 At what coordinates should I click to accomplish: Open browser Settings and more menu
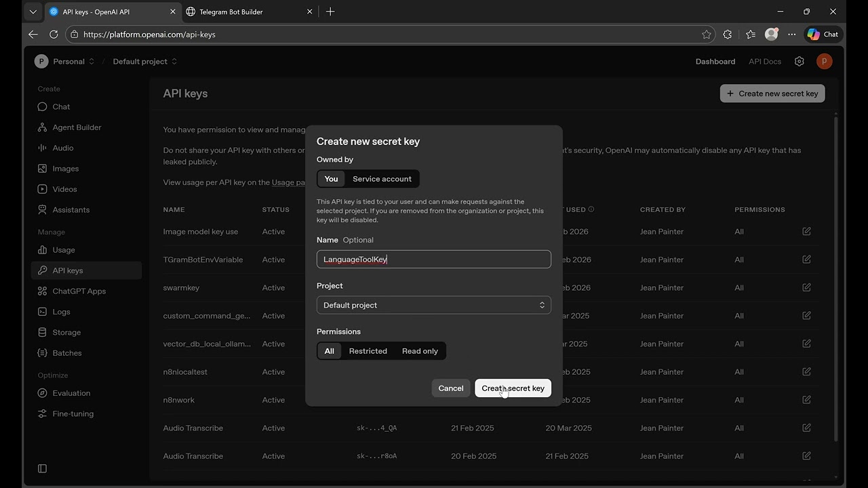point(792,34)
